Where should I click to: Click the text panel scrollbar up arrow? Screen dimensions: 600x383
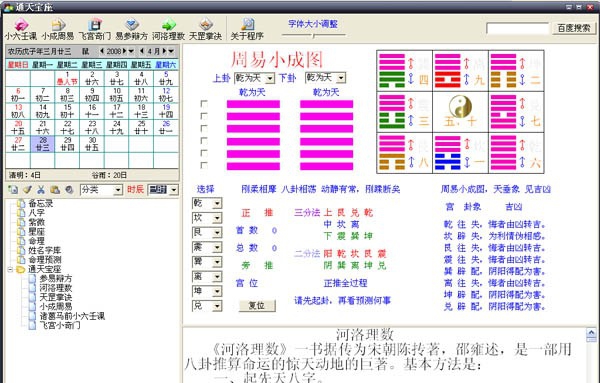point(591,333)
